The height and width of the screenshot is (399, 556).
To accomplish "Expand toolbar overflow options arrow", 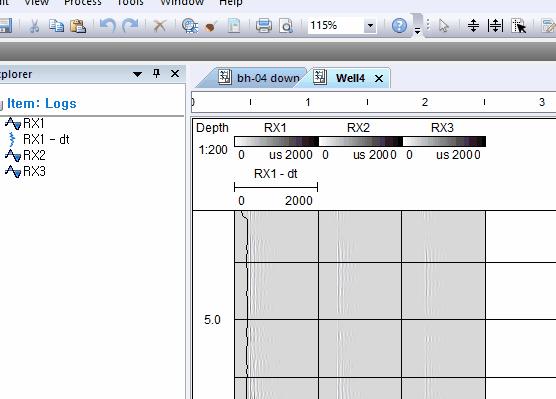I will (417, 32).
